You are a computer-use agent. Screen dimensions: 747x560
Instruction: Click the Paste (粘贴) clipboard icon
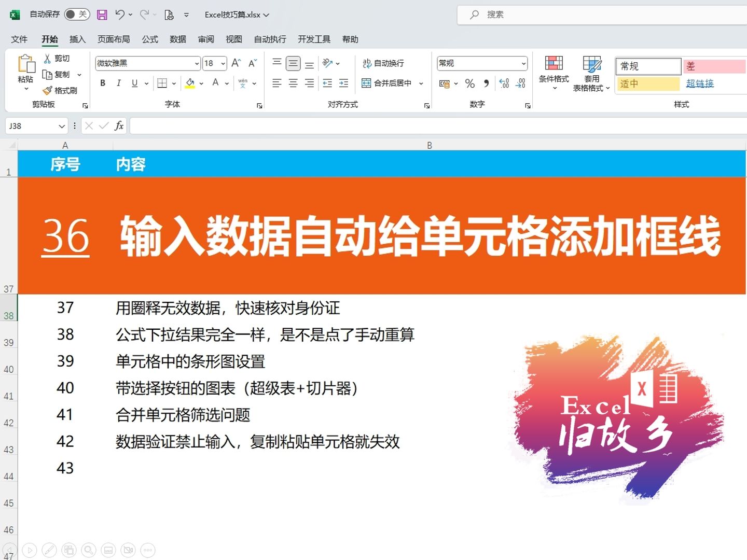25,63
